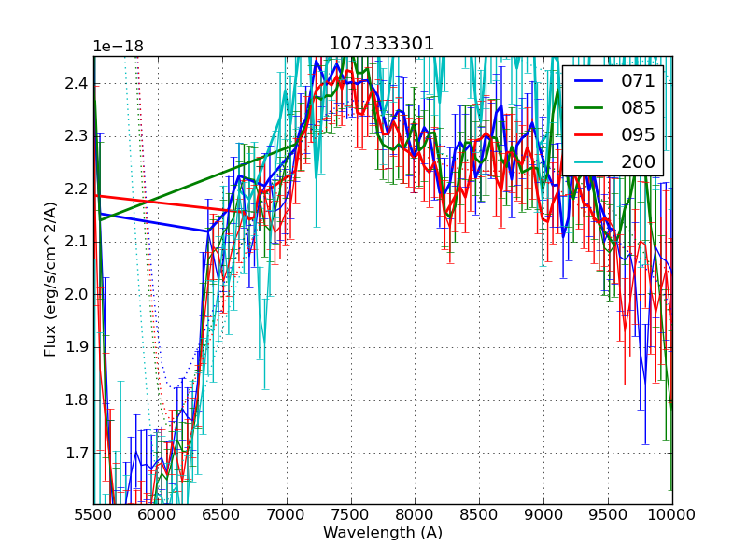Image resolution: width=747 pixels, height=560 pixels.
Task: Click the Wavelength (A) x-axis label
Action: point(383,533)
